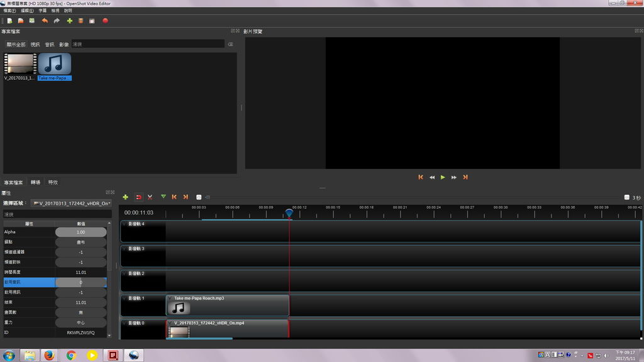Open the 檔案(F) menu
Image resolution: width=644 pixels, height=362 pixels.
(x=9, y=11)
